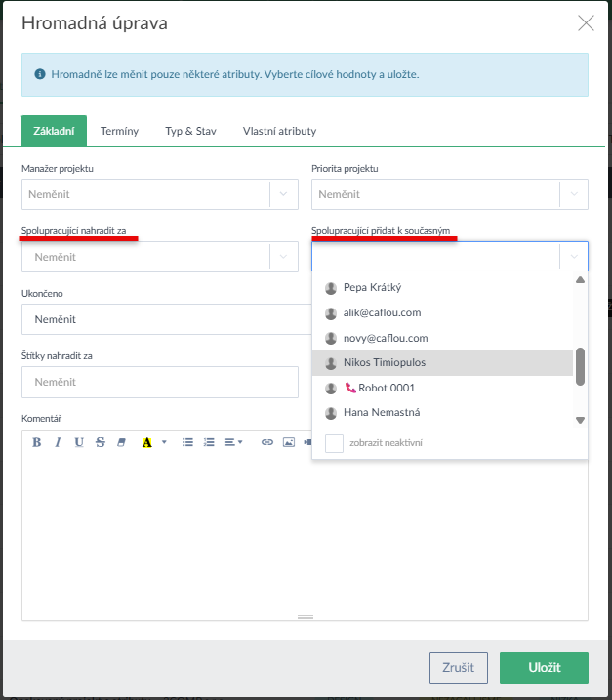Enable the 'zobrazit neaktivní' checkbox
Viewport: 612px width, 700px height.
point(335,443)
